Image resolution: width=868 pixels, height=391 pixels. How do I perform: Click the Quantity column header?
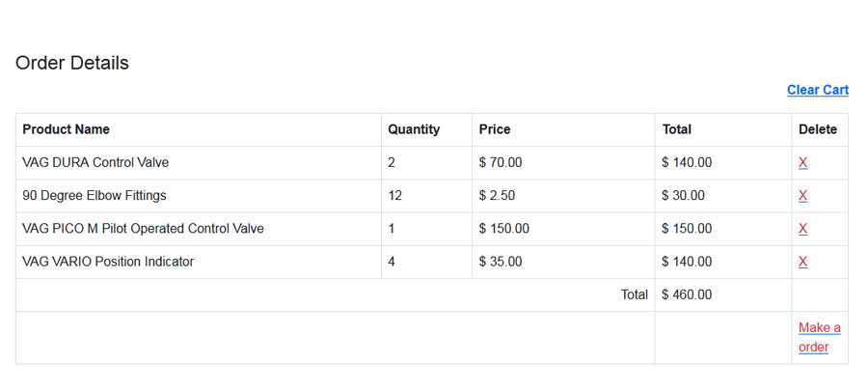[x=414, y=129]
